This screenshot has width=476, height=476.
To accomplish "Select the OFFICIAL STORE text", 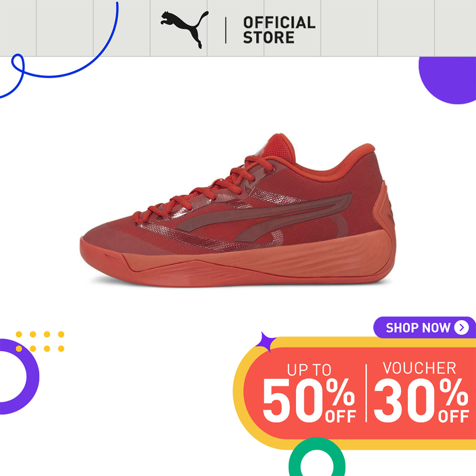I will coord(279,30).
